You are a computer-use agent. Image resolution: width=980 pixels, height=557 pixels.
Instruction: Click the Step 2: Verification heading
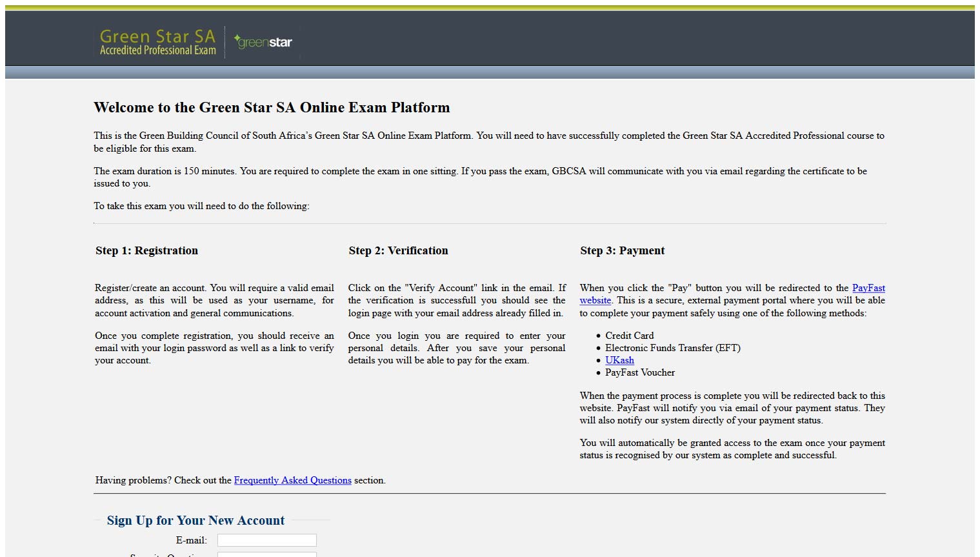pos(398,250)
